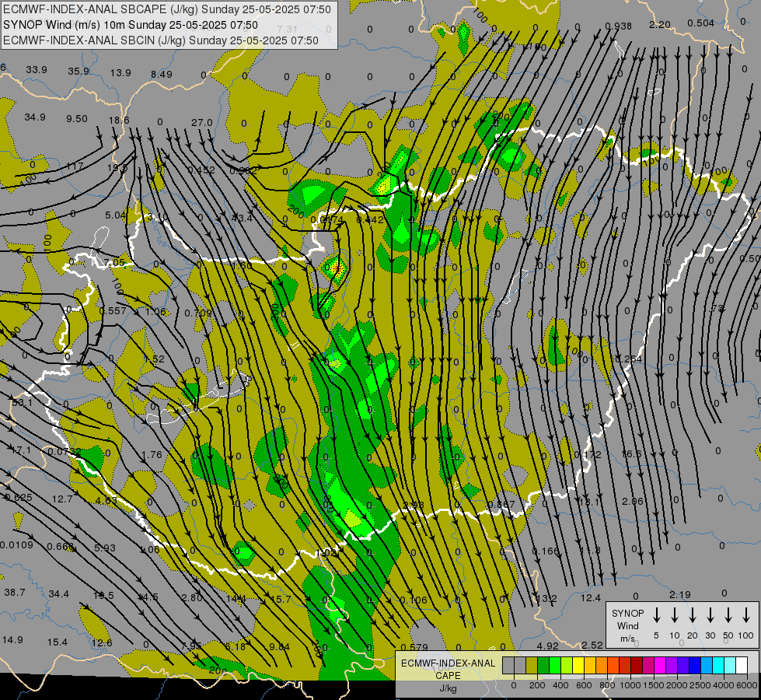The width and height of the screenshot is (761, 700).
Task: Click the map value 8.49
Action: tap(161, 75)
